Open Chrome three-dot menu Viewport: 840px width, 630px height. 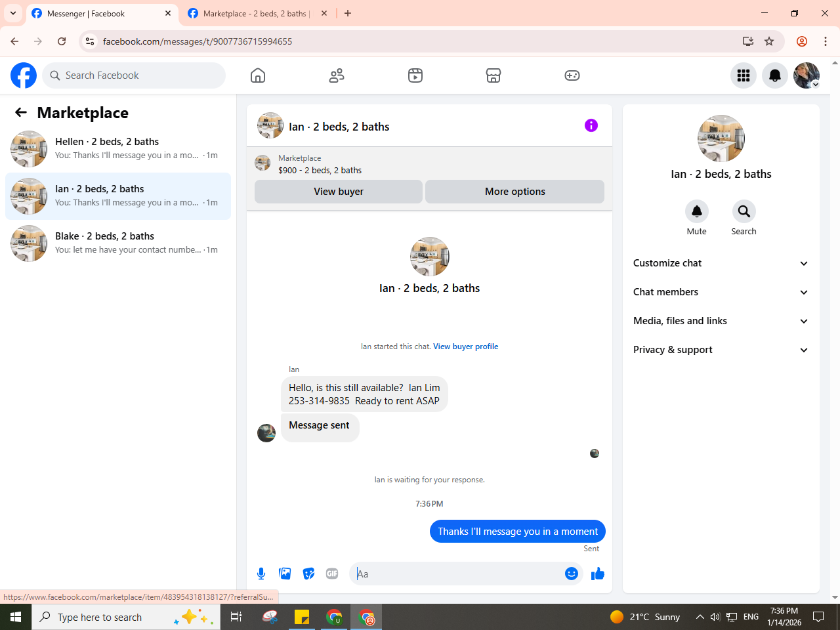point(826,41)
